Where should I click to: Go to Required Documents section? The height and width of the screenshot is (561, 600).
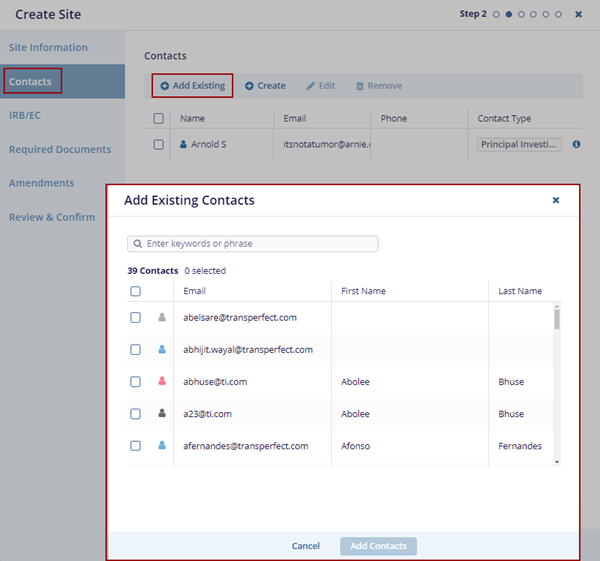[x=60, y=149]
